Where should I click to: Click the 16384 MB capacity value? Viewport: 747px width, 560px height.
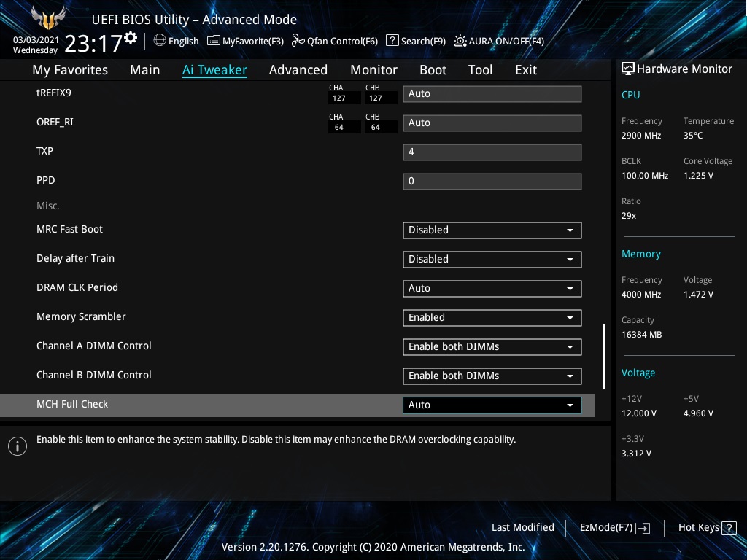(x=642, y=335)
